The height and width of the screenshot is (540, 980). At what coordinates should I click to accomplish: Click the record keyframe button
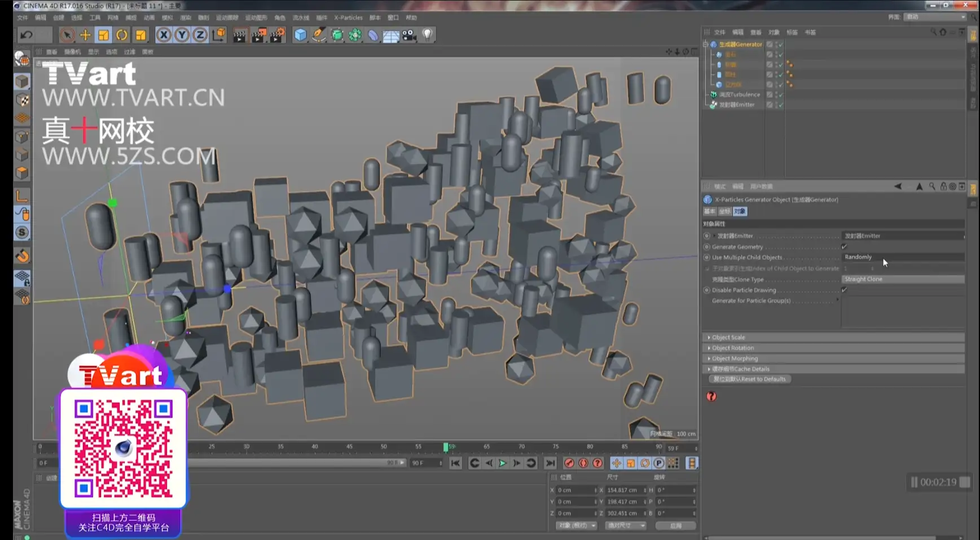point(569,463)
